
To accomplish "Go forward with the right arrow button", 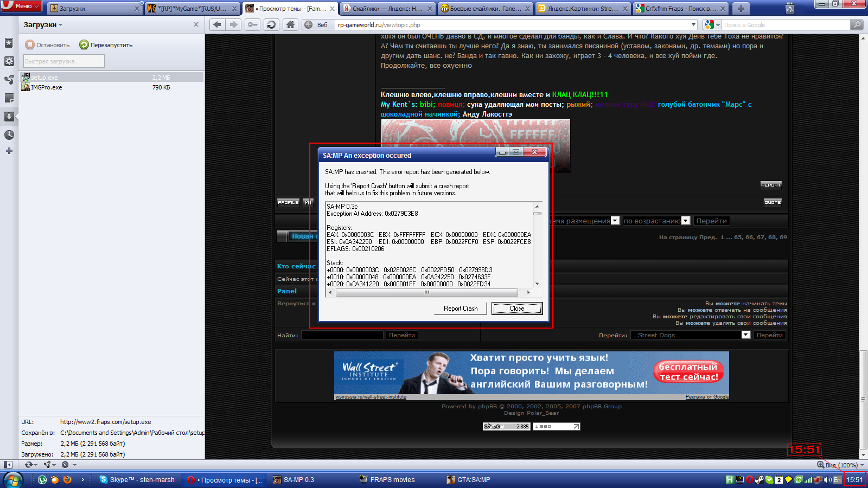I will pyautogui.click(x=233, y=24).
